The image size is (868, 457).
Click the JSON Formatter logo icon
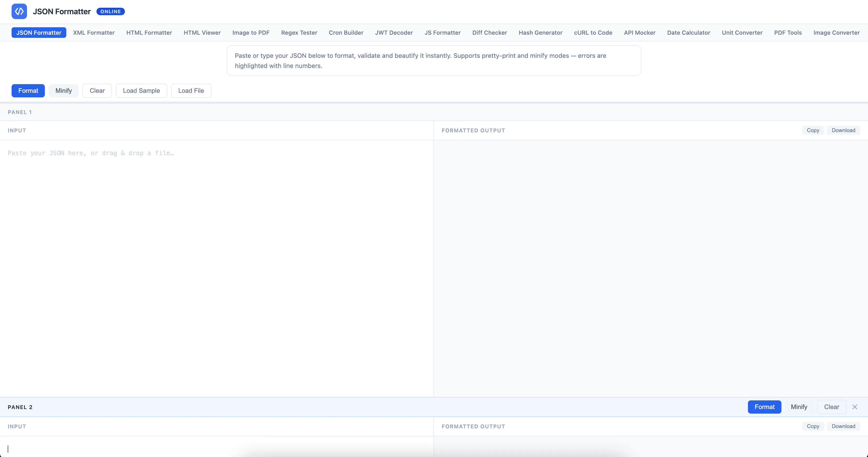pos(19,12)
